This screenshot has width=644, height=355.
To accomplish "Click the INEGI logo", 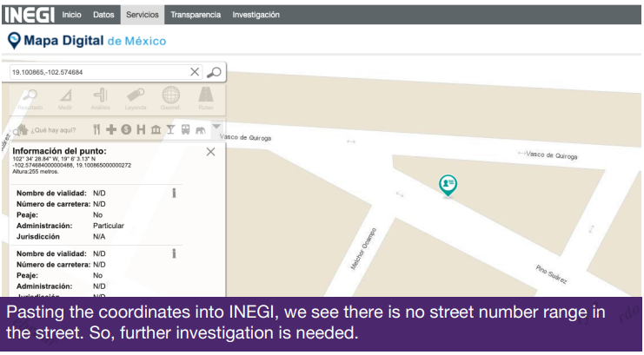I will 30,15.
